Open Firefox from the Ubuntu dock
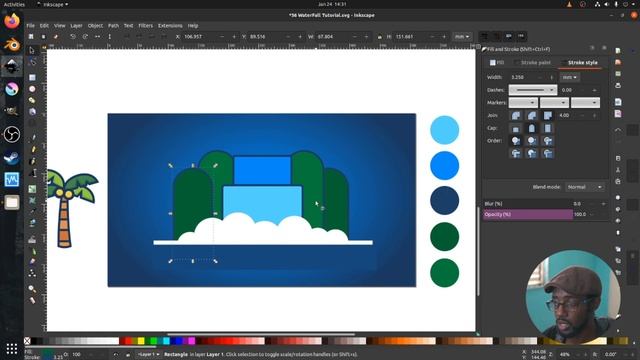Viewport: 640px width, 360px height. (12, 21)
